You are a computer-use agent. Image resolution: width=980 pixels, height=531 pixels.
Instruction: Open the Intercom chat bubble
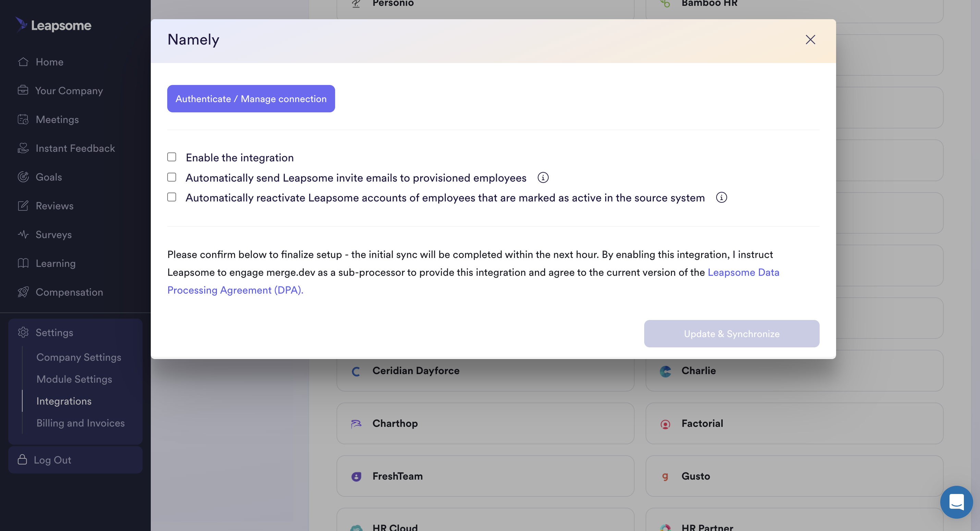(x=956, y=502)
